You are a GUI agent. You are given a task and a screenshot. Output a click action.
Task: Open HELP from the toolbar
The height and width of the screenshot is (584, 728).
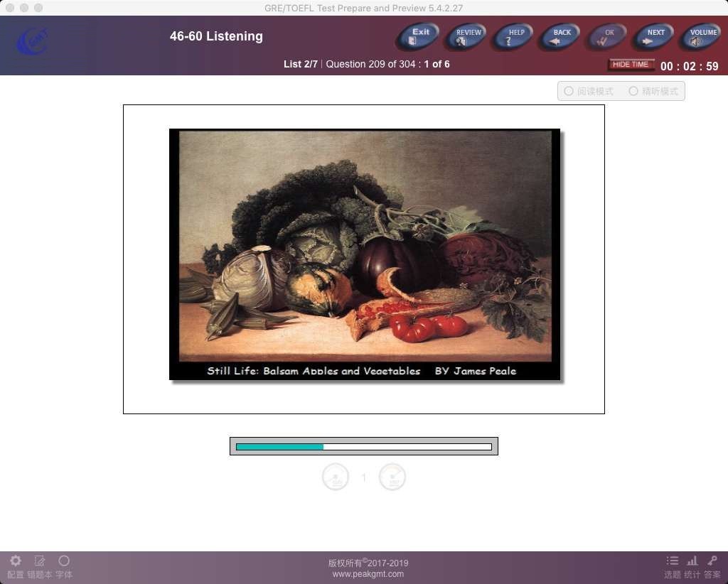click(513, 36)
